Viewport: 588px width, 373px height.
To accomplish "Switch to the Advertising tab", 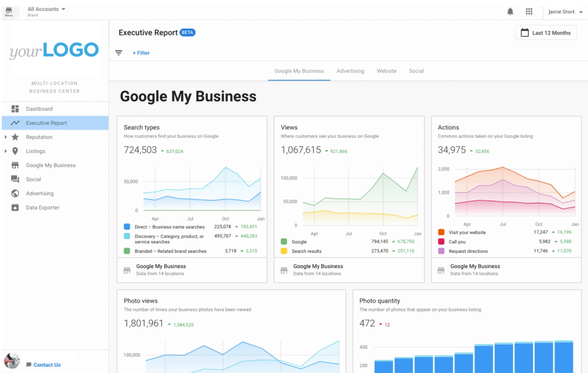I will pyautogui.click(x=350, y=71).
